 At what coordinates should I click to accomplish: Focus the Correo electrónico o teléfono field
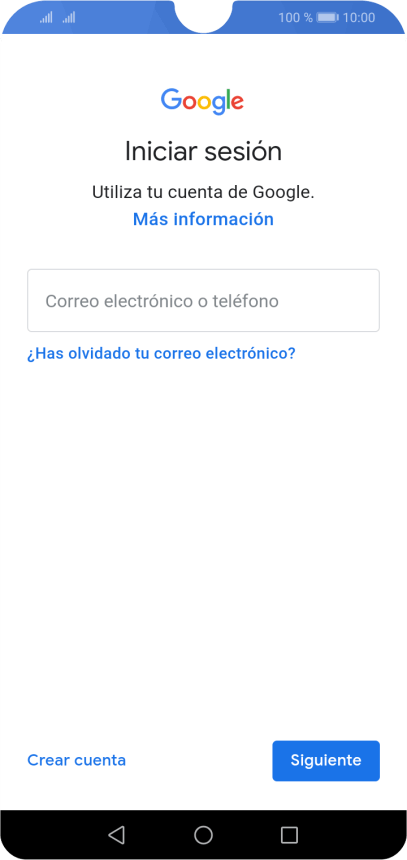(x=204, y=301)
